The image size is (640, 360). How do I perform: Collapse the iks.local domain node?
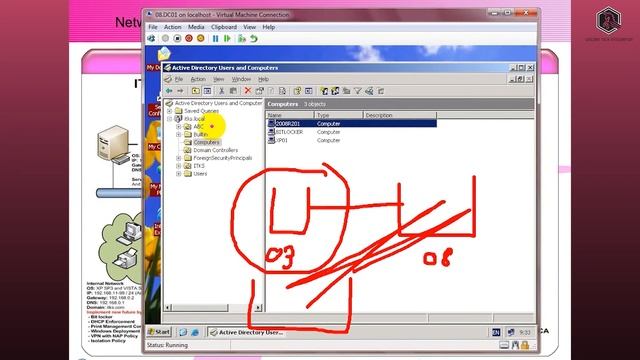pyautogui.click(x=169, y=119)
